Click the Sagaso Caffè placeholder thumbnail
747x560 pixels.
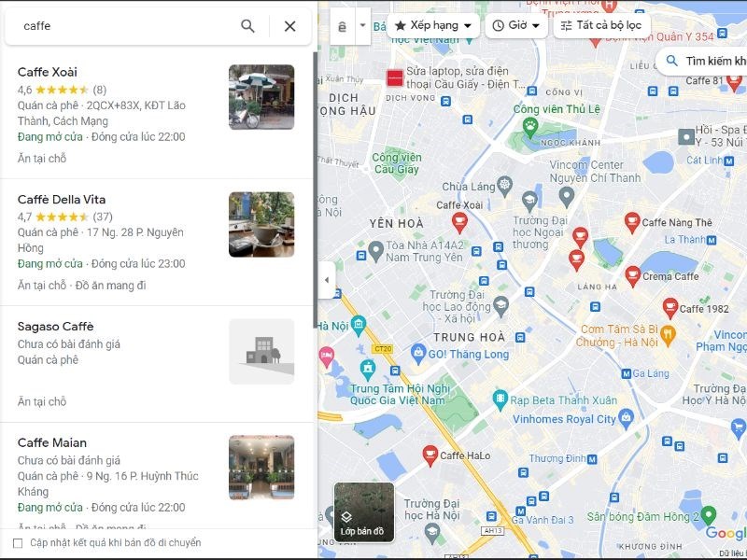tap(261, 352)
